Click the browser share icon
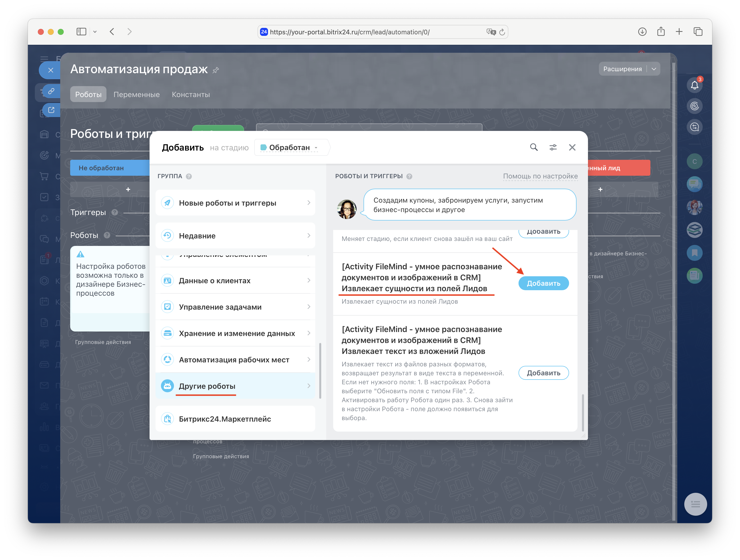 point(661,32)
